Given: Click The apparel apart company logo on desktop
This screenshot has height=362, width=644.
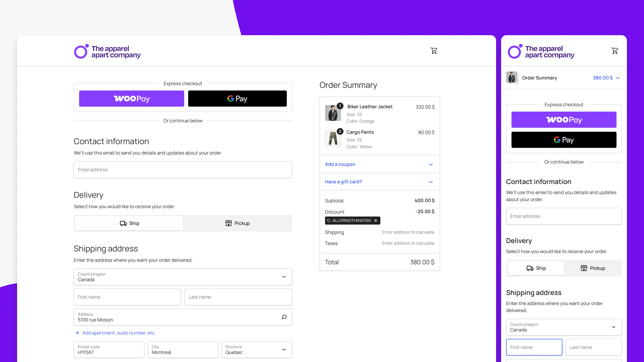Looking at the screenshot, I should click(107, 52).
